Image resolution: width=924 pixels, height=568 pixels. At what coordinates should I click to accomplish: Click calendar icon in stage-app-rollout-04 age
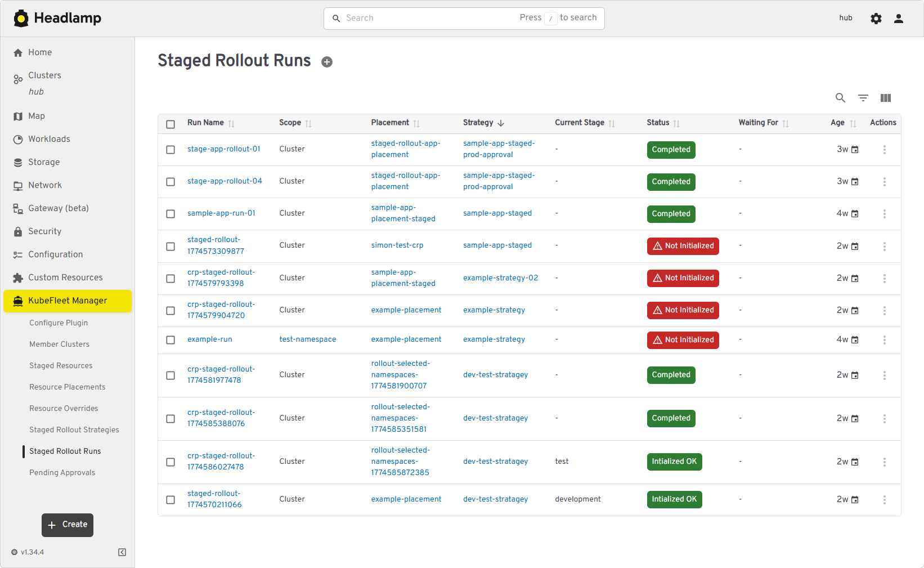tap(855, 182)
